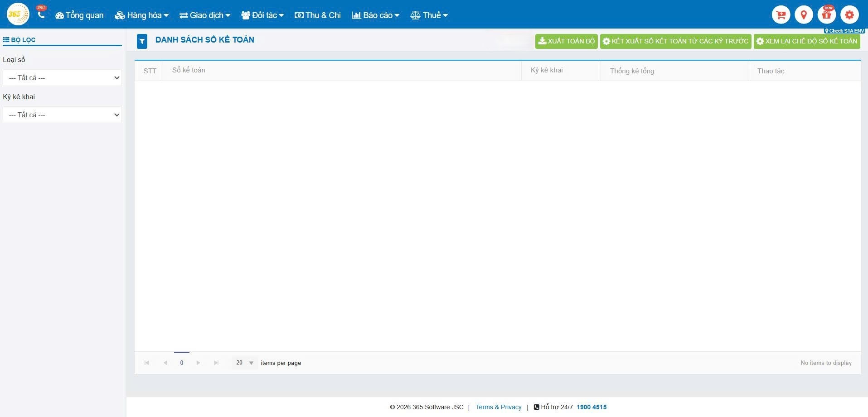Open the settings gear icon

click(849, 15)
